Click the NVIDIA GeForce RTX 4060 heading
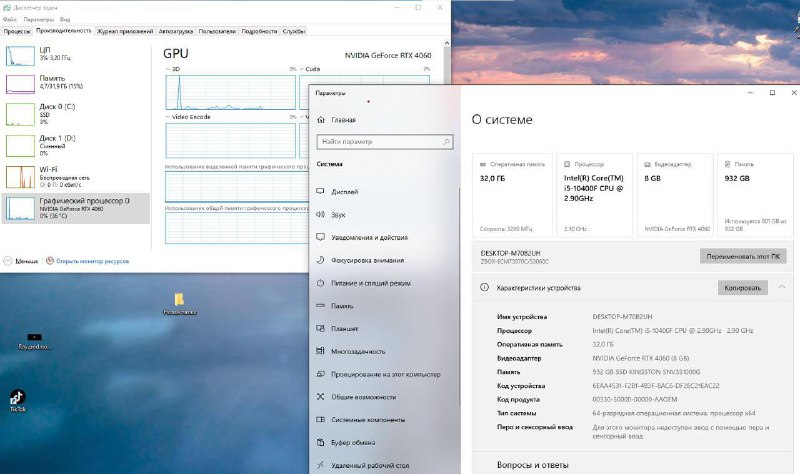Viewport: 800px width, 474px height. click(x=388, y=55)
